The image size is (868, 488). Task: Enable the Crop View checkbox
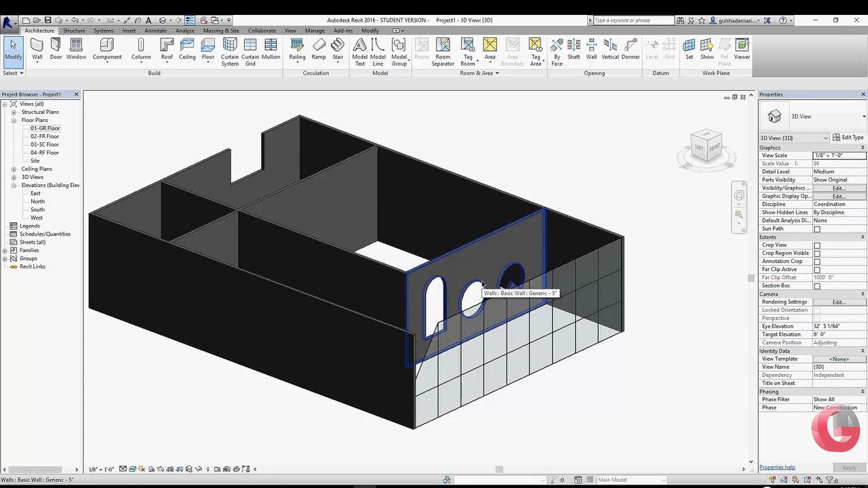(x=817, y=245)
